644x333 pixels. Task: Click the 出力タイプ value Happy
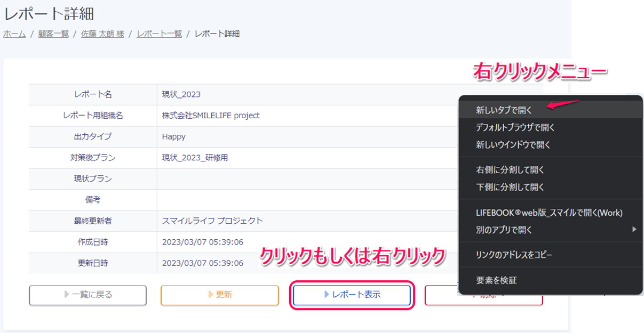pos(174,136)
